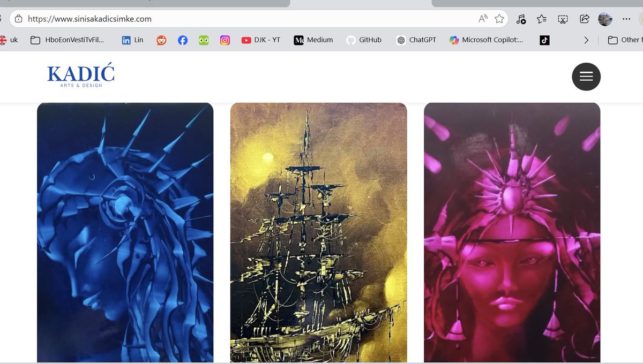Open the Settings and more ellipsis menu
This screenshot has width=643, height=364.
click(x=626, y=19)
